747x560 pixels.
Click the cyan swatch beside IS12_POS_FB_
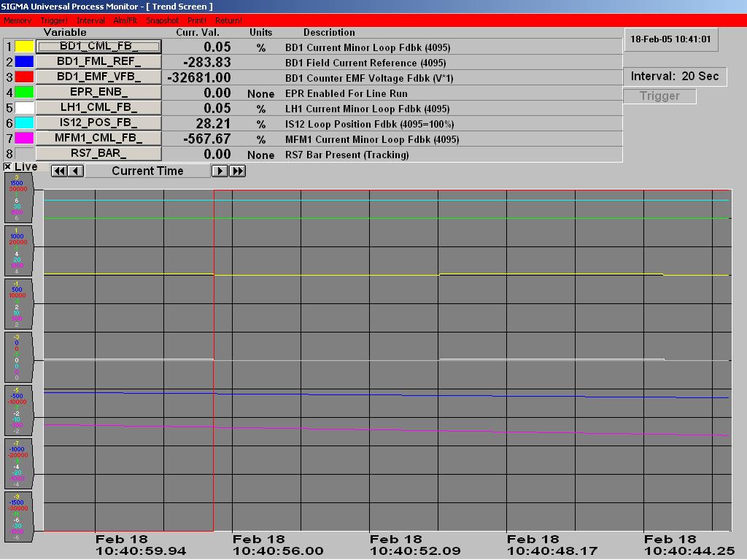[24, 123]
